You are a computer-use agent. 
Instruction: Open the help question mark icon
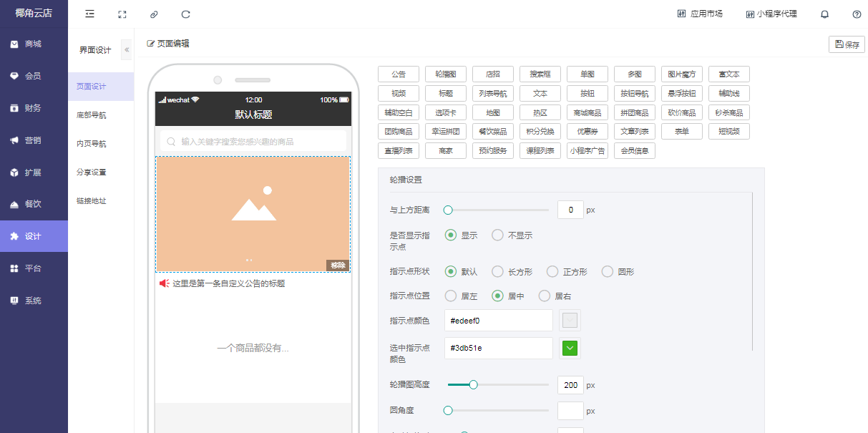coord(857,14)
